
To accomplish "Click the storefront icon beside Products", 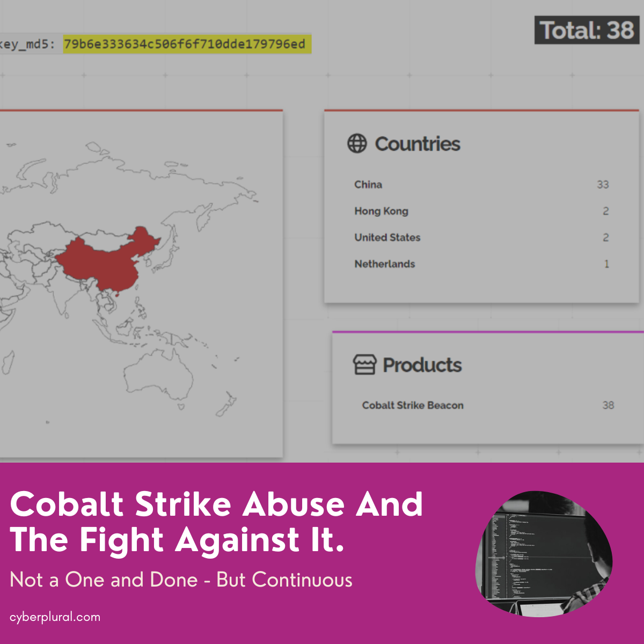I will (364, 364).
